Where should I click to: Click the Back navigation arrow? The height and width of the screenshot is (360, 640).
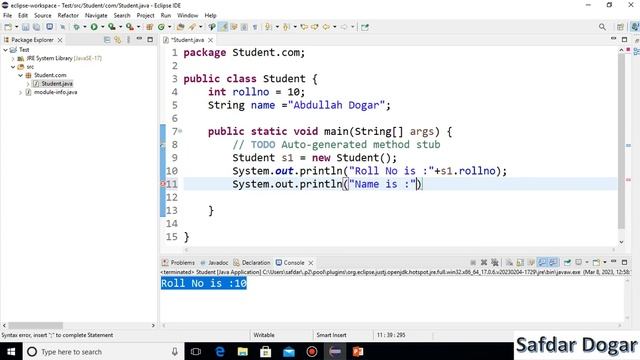click(x=326, y=27)
